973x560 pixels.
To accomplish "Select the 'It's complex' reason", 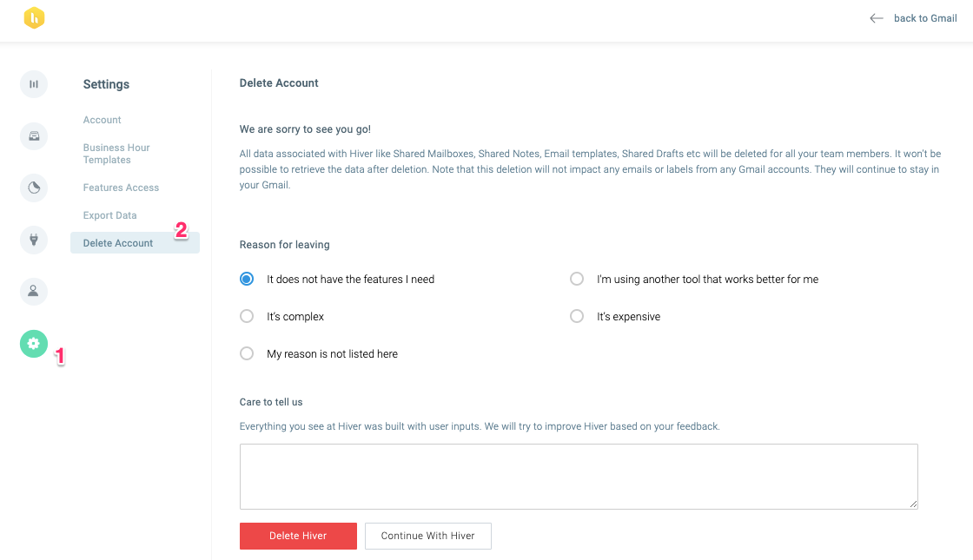I will (247, 316).
